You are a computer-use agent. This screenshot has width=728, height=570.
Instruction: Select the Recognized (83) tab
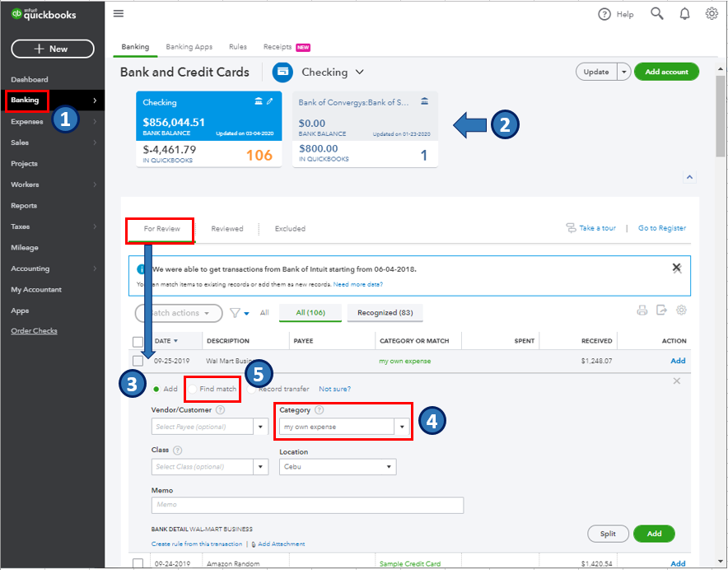pos(385,313)
